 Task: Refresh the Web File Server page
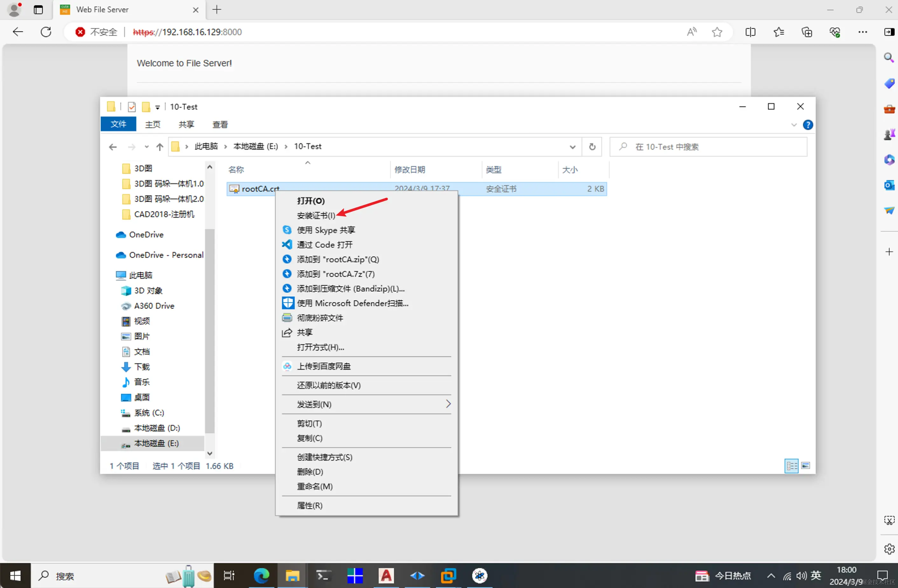[46, 32]
